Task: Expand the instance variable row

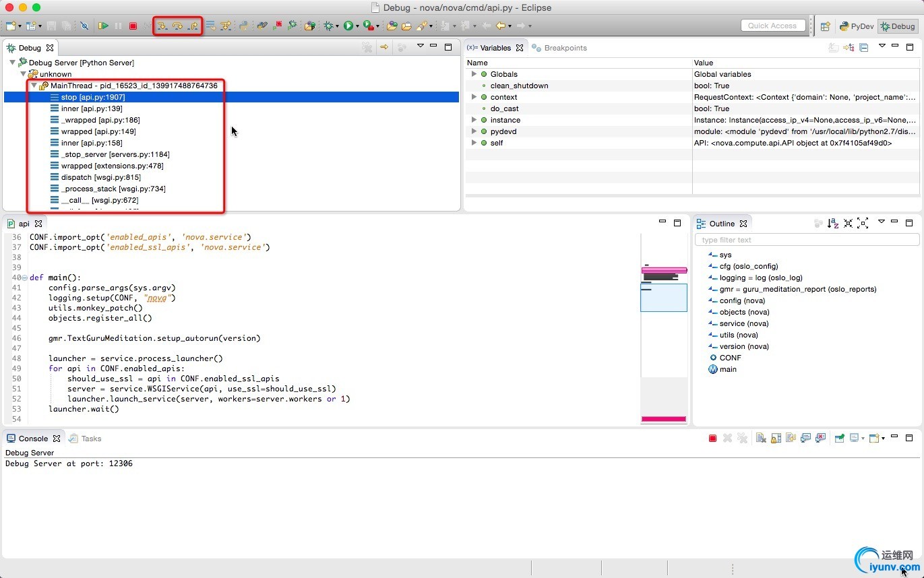Action: (474, 120)
